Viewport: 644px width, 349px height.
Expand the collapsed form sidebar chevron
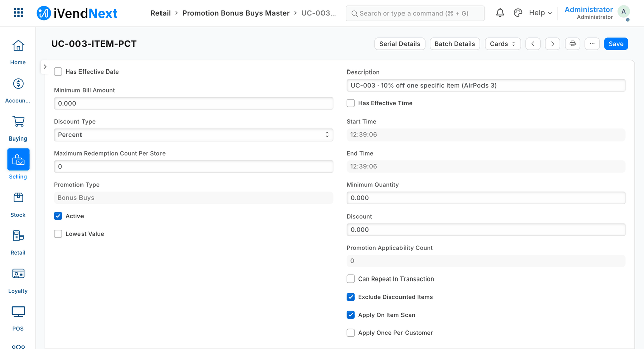(x=45, y=67)
